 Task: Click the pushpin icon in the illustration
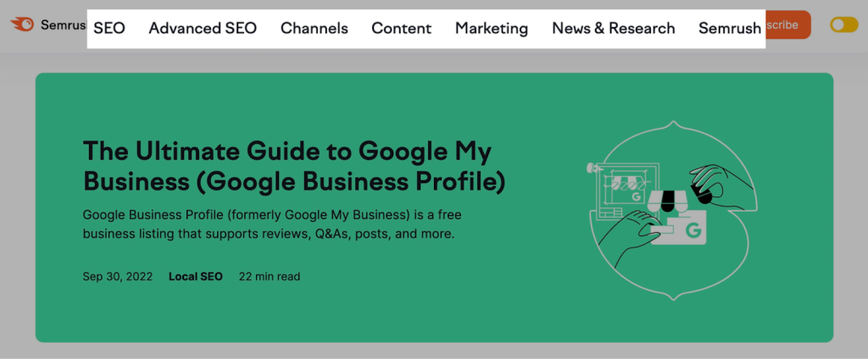coord(593,169)
